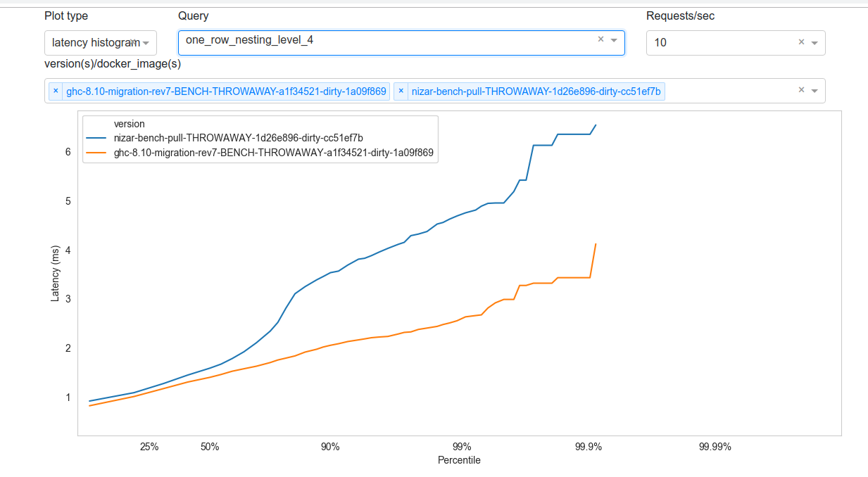The image size is (868, 477).
Task: Clear the Requests/sec value with its × icon
Action: click(801, 42)
